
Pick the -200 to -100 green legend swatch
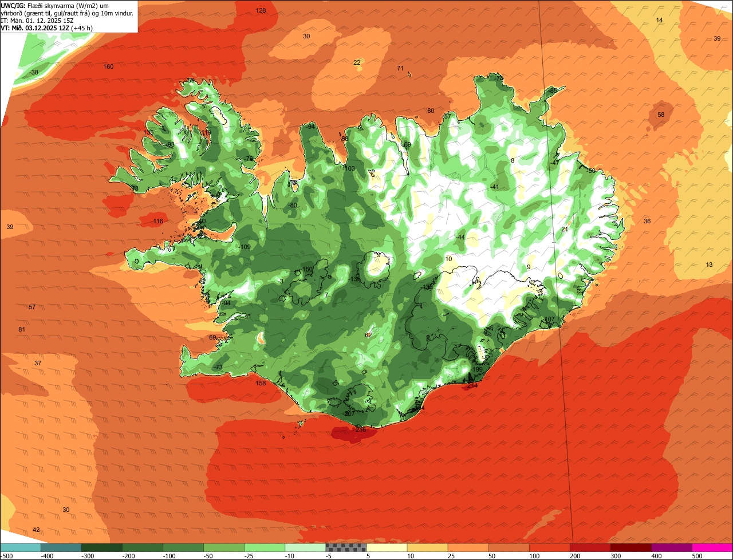point(142,548)
